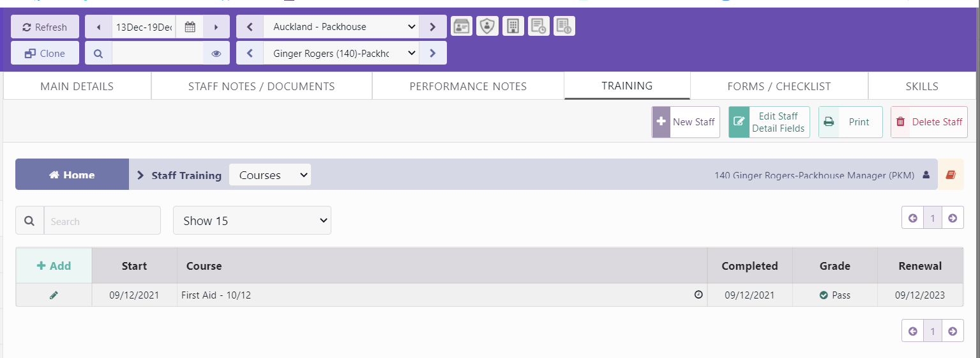Click the table search magnifier icon

[29, 221]
